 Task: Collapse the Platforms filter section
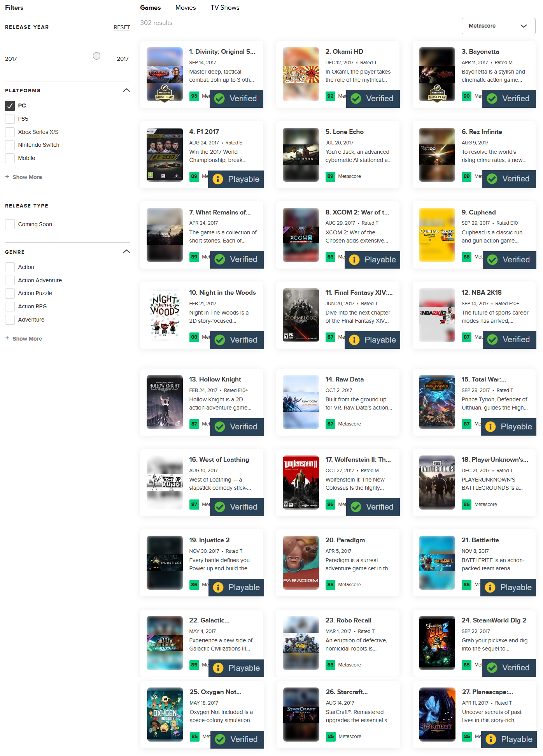tap(126, 90)
